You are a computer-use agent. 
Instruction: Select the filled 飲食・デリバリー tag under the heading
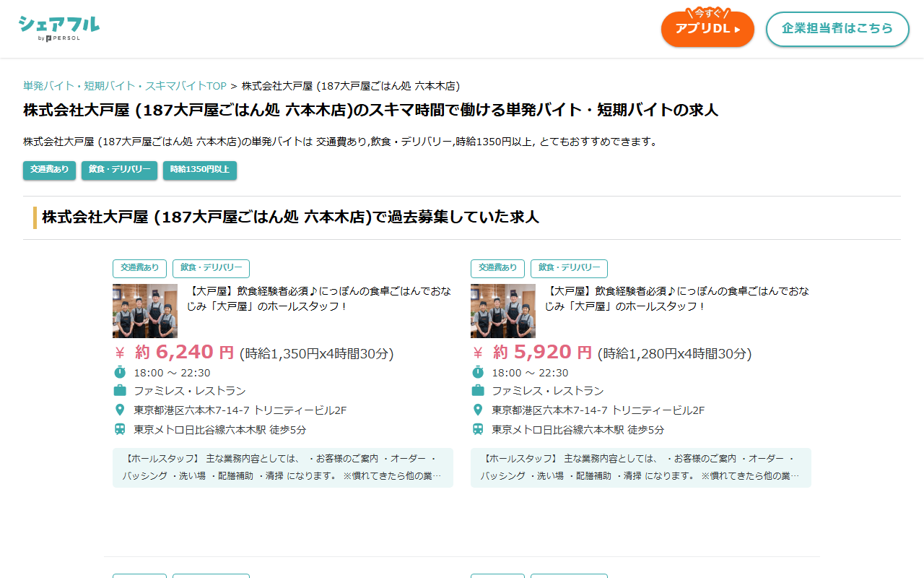click(x=119, y=170)
